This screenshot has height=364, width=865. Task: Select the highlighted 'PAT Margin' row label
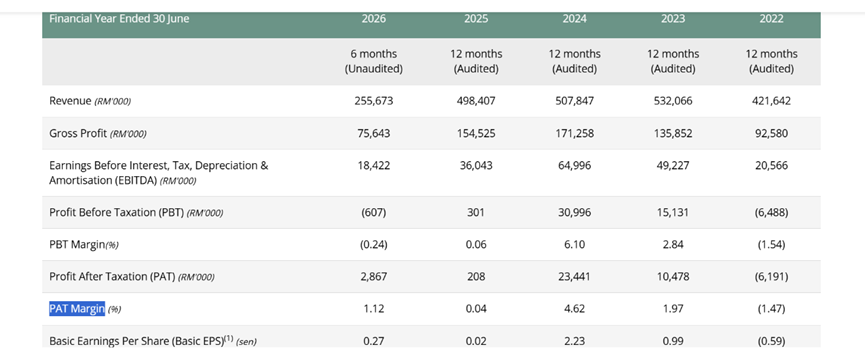pos(77,309)
